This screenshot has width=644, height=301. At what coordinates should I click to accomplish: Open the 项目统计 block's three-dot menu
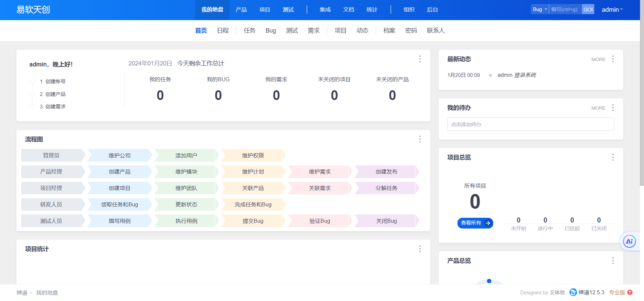(x=419, y=249)
